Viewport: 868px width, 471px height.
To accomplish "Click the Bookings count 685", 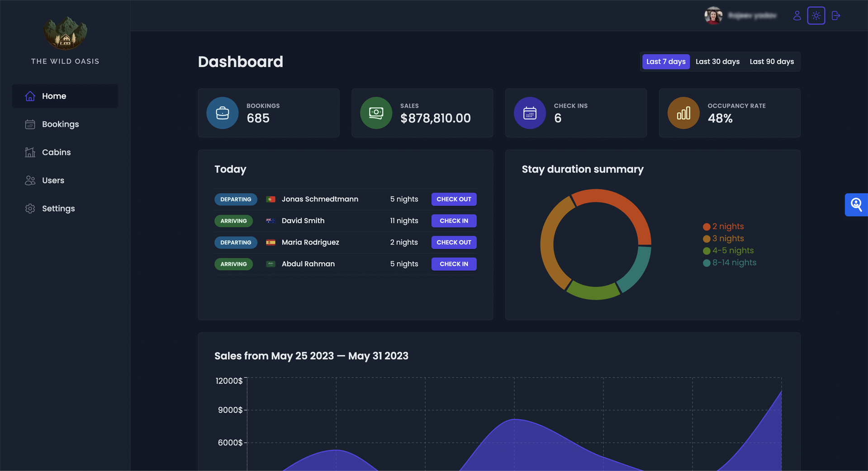I will [258, 118].
